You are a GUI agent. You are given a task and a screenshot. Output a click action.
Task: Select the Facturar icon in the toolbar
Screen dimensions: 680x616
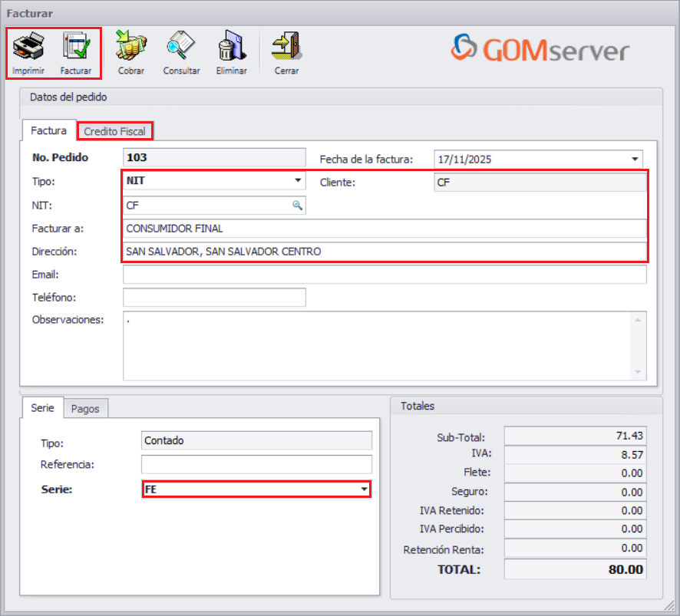(x=74, y=46)
